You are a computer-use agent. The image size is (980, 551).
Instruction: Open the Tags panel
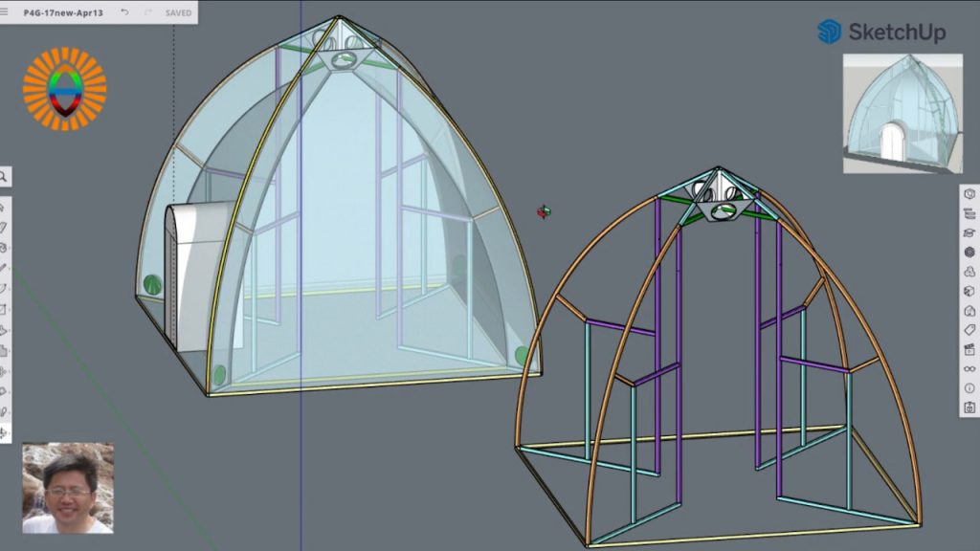pyautogui.click(x=969, y=330)
